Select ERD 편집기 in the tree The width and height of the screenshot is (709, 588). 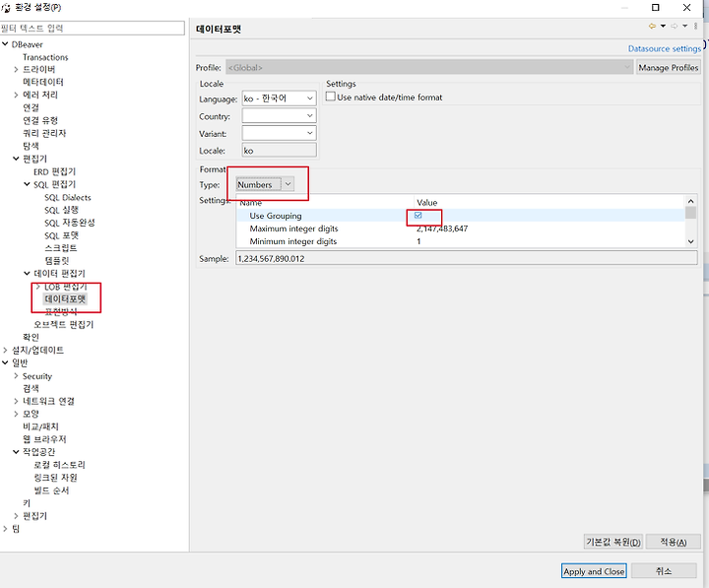pyautogui.click(x=54, y=172)
